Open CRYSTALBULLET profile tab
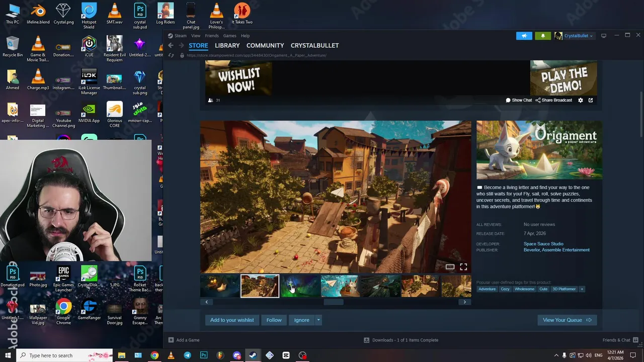This screenshot has height=362, width=644. pyautogui.click(x=314, y=45)
